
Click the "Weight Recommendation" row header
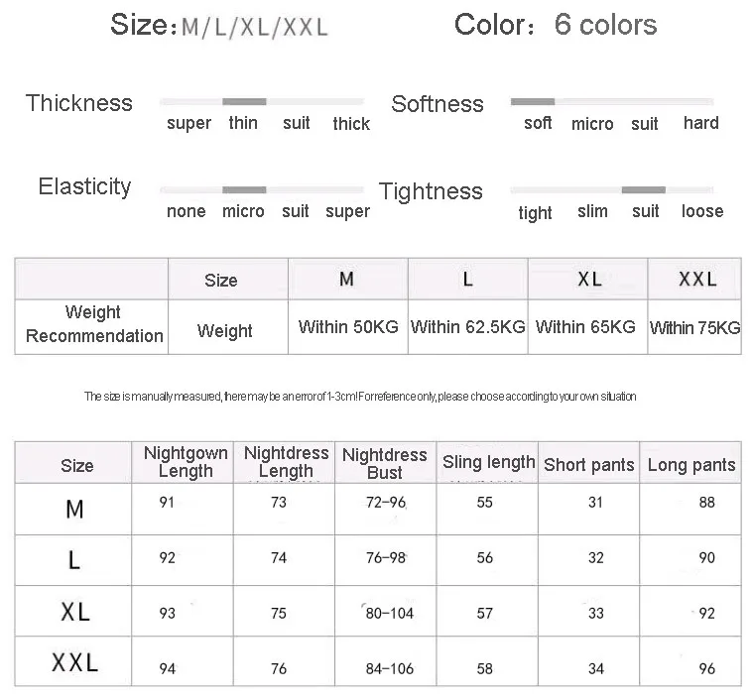(x=93, y=324)
